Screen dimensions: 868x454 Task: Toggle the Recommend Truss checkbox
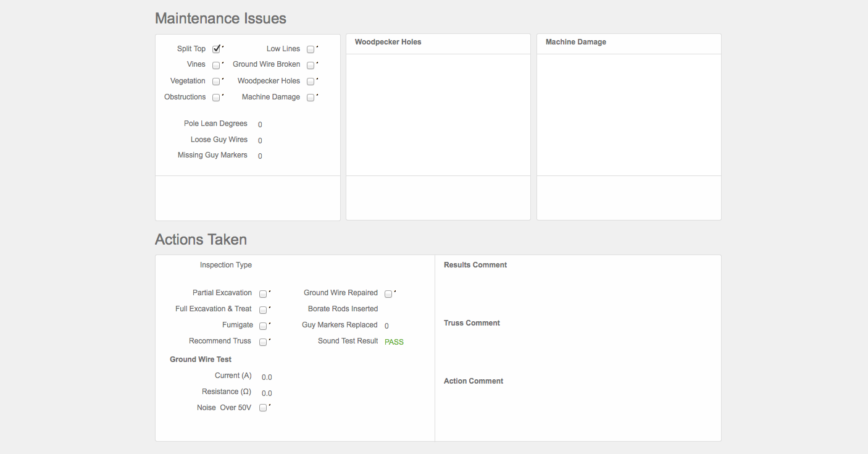coord(263,342)
